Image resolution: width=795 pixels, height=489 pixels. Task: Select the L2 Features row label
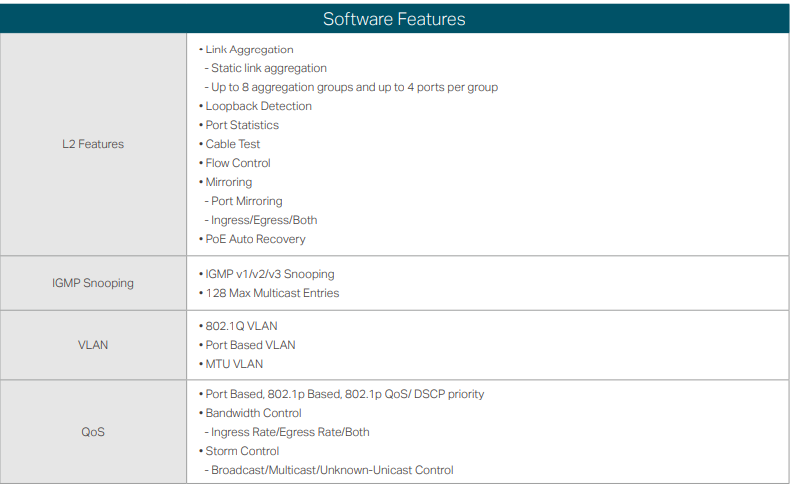[93, 144]
